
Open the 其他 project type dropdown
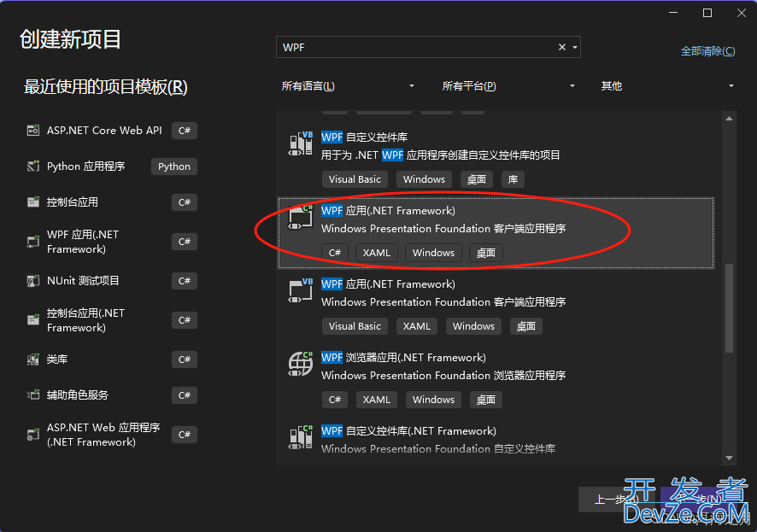pyautogui.click(x=667, y=86)
